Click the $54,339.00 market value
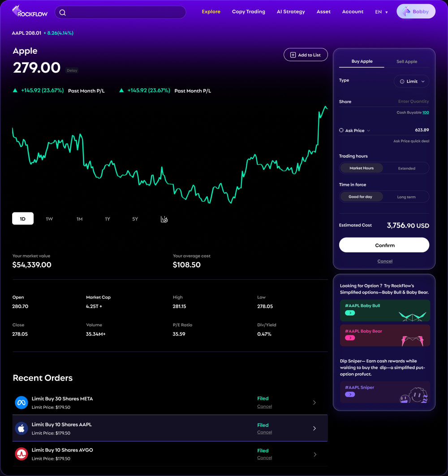This screenshot has width=448, height=476. 32,265
